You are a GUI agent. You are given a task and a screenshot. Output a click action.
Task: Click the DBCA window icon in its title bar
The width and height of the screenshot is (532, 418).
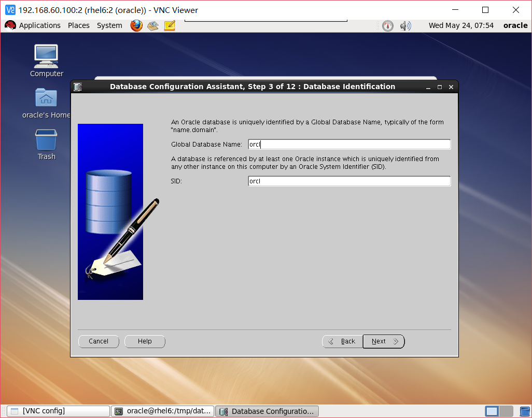79,87
